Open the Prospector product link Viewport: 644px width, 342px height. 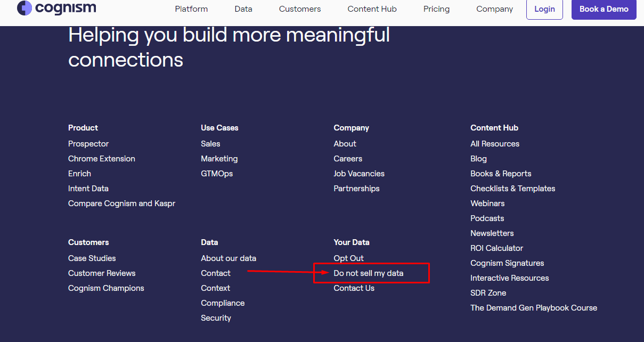(88, 144)
